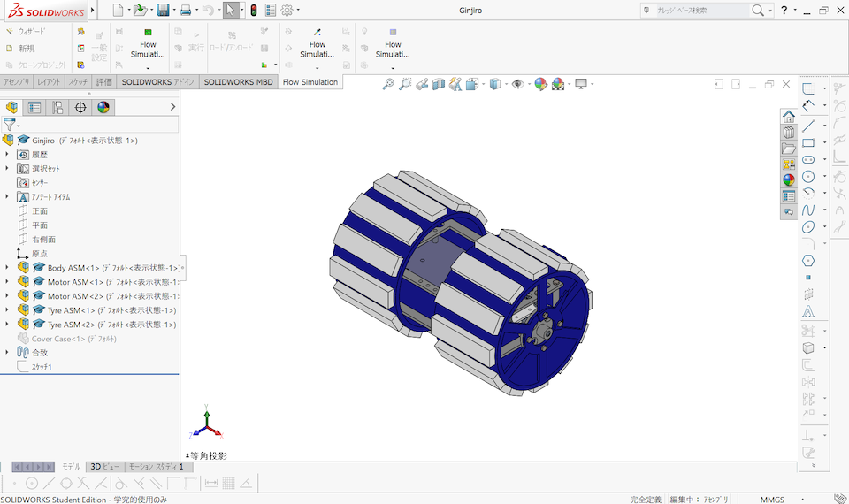Viewport: 849px width, 504px height.
Task: Activate the Select arrow tool
Action: [x=231, y=10]
